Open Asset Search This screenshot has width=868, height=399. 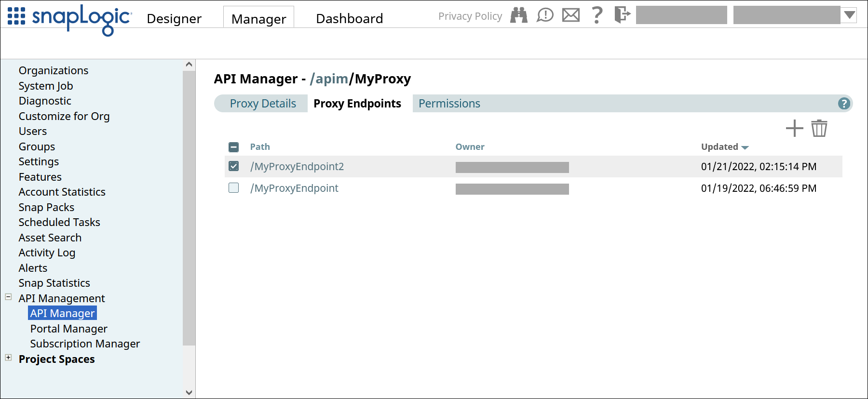[x=50, y=238]
